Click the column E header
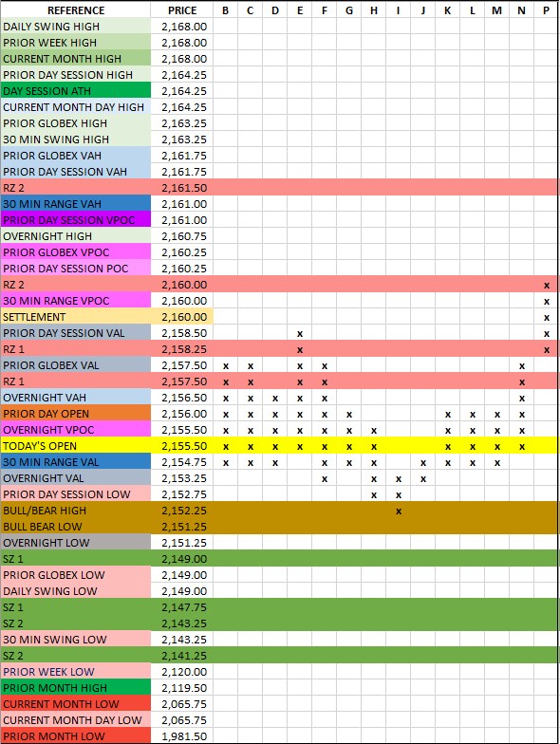The width and height of the screenshot is (560, 744). [300, 10]
